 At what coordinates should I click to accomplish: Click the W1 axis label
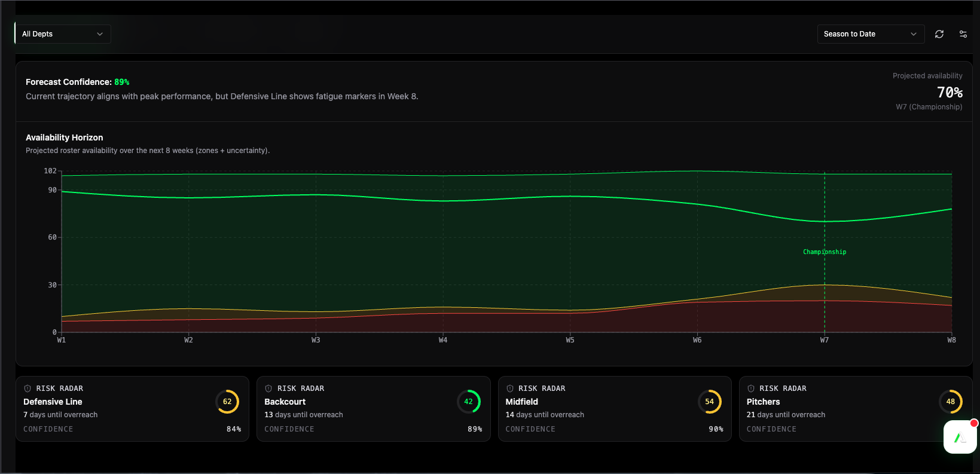pyautogui.click(x=62, y=340)
